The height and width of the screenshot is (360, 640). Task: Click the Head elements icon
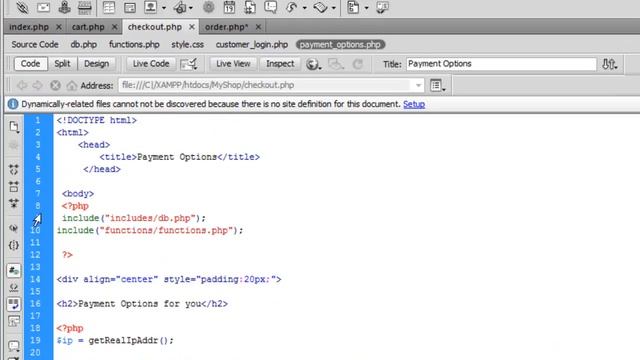pyautogui.click(x=291, y=7)
